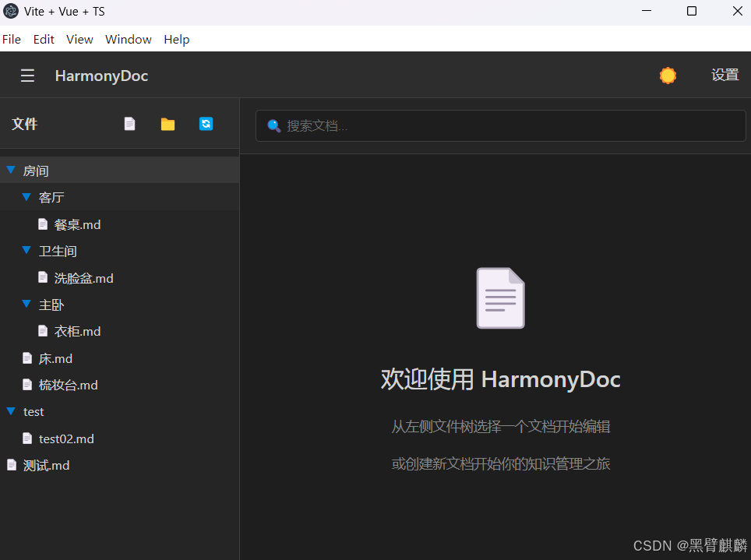Screen dimensions: 751x560
Task: Open 床.md document
Action: pos(55,359)
